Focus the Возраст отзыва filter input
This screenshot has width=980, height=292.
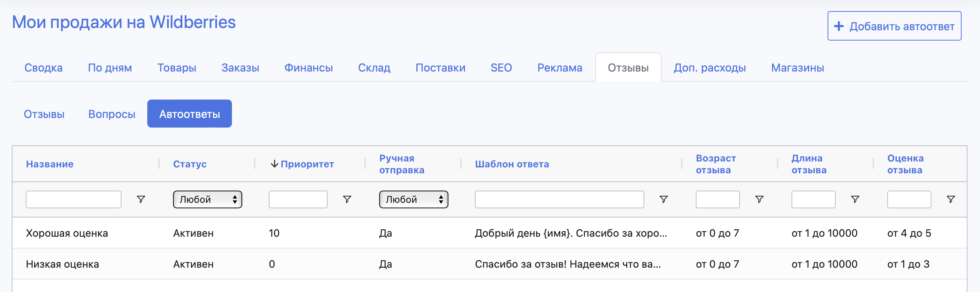[718, 199]
